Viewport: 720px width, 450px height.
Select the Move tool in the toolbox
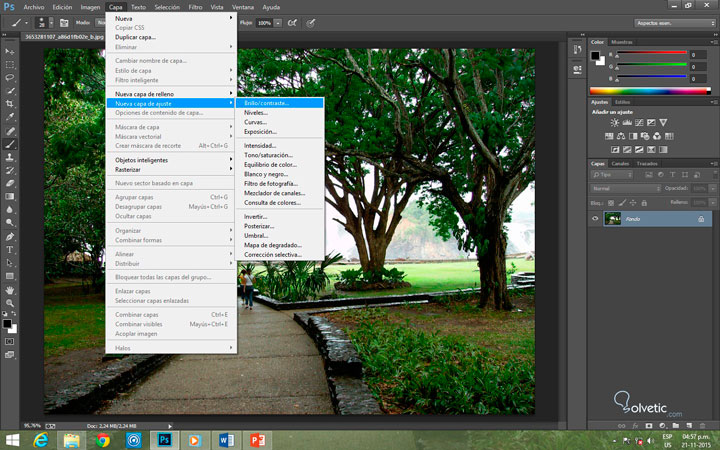coord(10,51)
